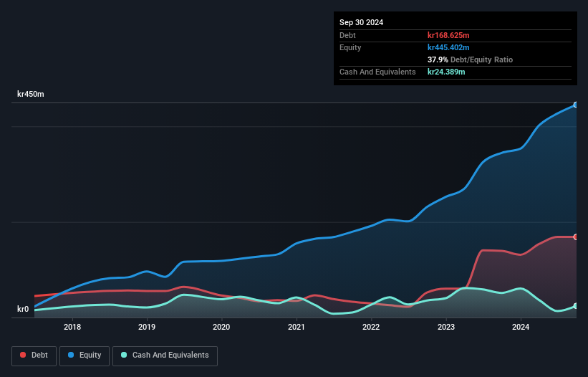Click the kr168.625m debt value
588x377 pixels.
pos(448,35)
